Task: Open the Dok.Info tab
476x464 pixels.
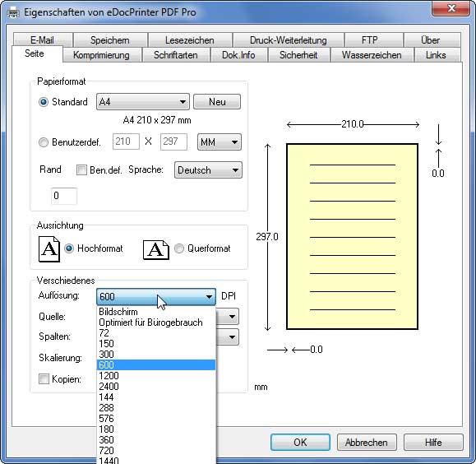Action: point(238,55)
